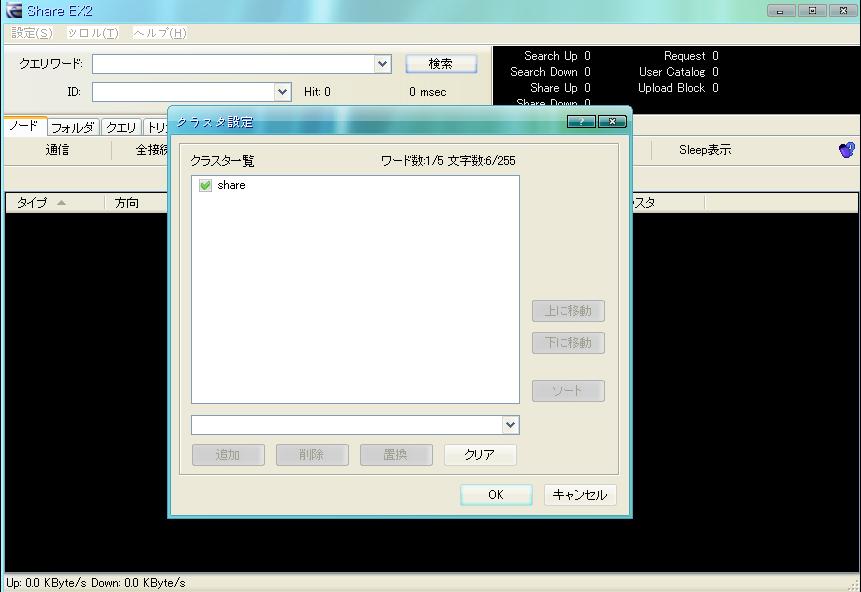Click the 削除 delete button
Screen dimensions: 861x592
(312, 455)
